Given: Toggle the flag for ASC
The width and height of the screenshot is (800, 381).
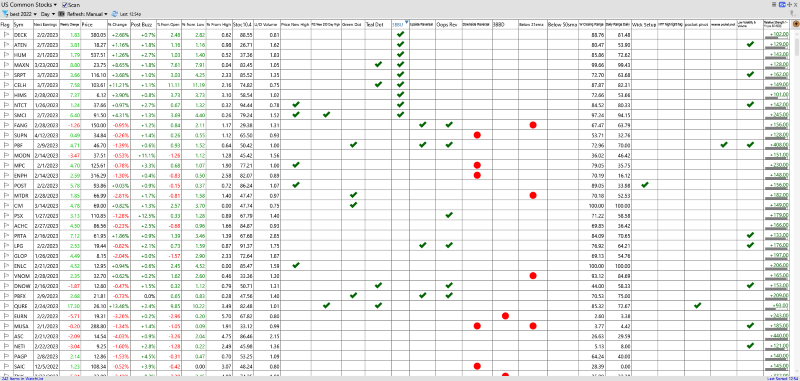Looking at the screenshot, I should 6,335.
